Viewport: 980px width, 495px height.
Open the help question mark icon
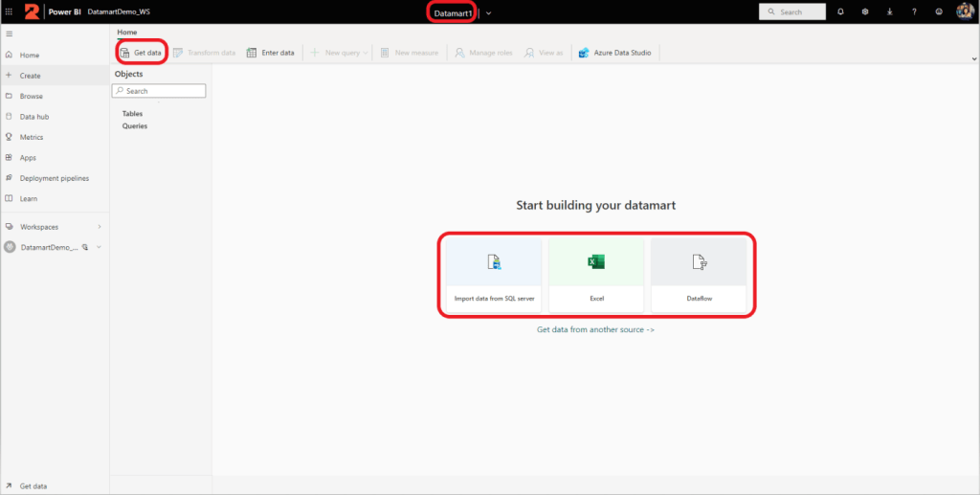pyautogui.click(x=915, y=11)
